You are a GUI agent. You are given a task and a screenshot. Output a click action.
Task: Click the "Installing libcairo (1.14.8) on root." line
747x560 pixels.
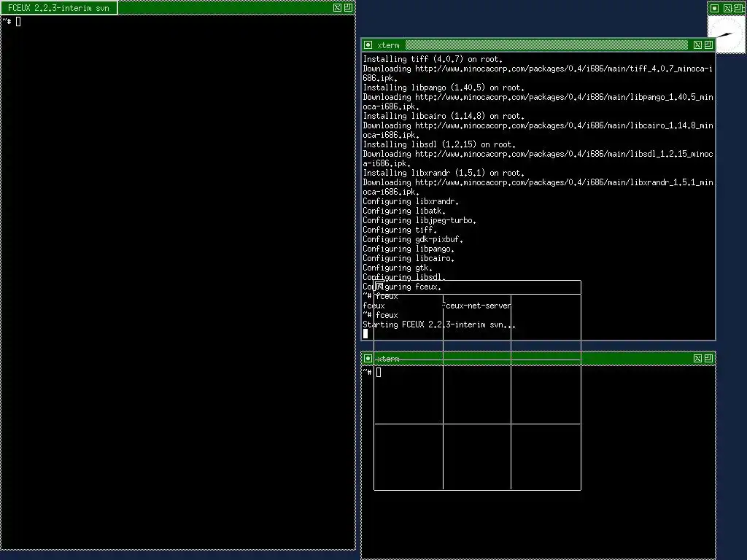[x=444, y=116]
